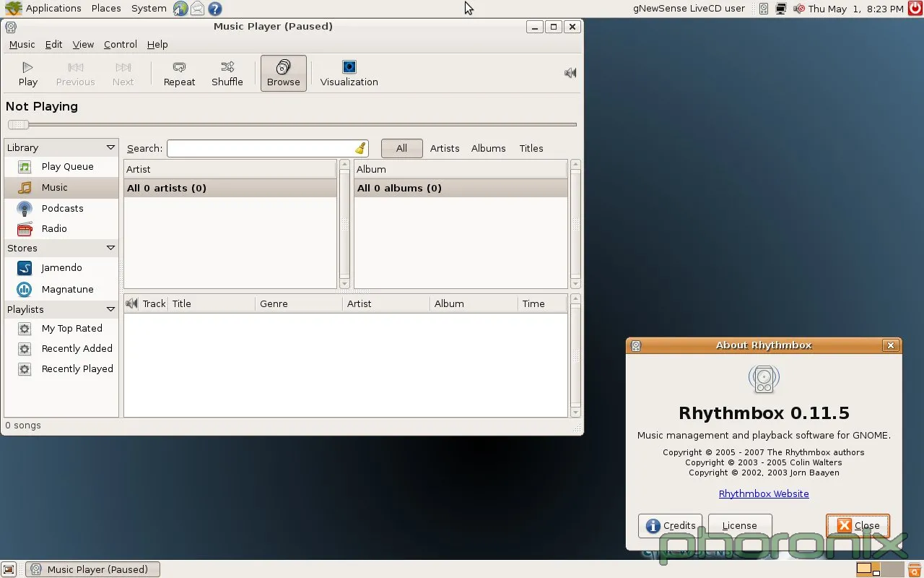Screen dimensions: 924x578
Task: Open the Music menu
Action: 22,45
